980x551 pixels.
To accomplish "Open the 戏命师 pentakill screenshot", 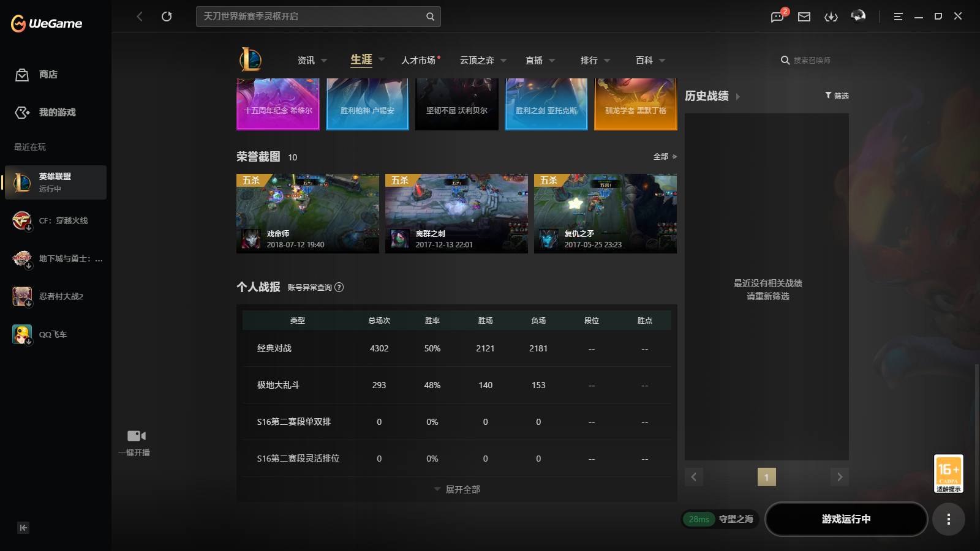I will pyautogui.click(x=307, y=214).
